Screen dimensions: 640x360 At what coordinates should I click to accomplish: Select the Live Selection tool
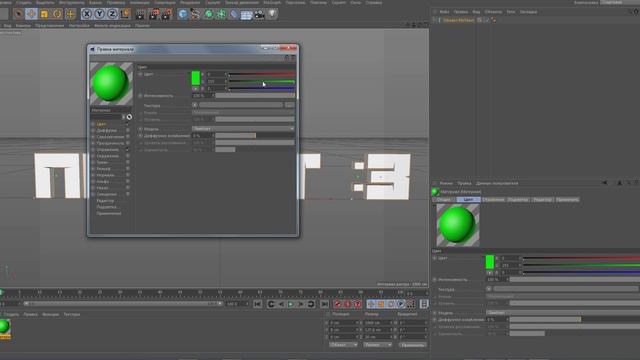(x=18, y=14)
